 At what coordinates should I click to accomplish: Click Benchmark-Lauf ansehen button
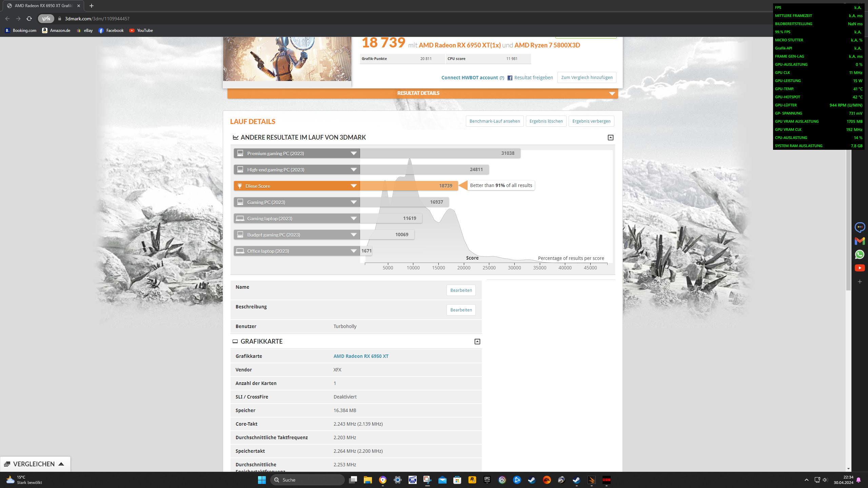[x=494, y=121]
